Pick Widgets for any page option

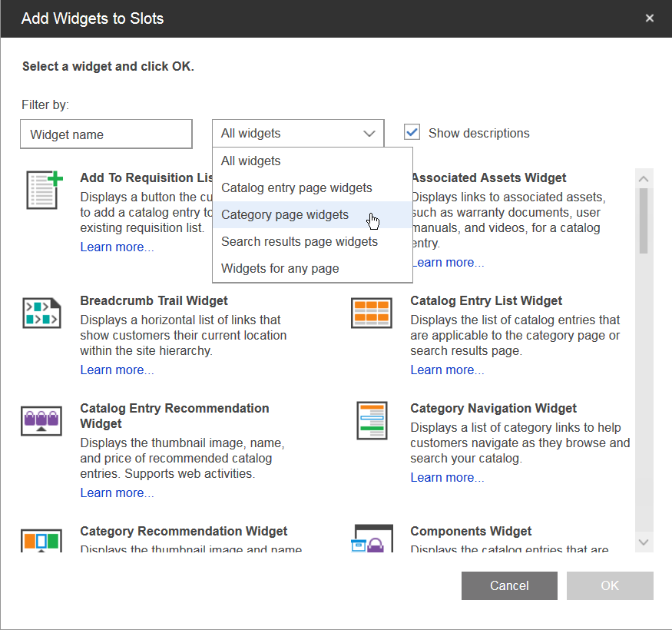click(280, 269)
